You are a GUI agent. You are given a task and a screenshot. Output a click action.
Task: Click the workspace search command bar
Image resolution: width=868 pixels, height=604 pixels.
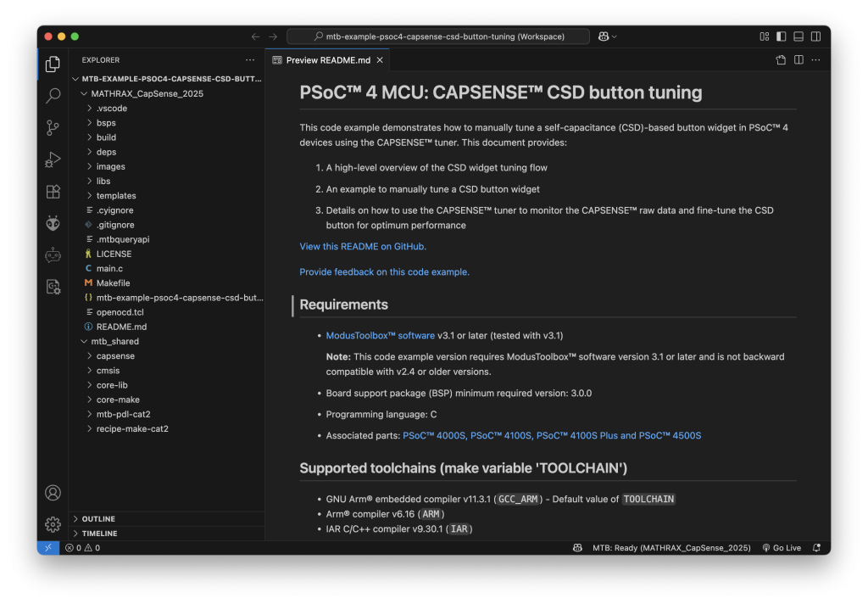[x=438, y=36]
